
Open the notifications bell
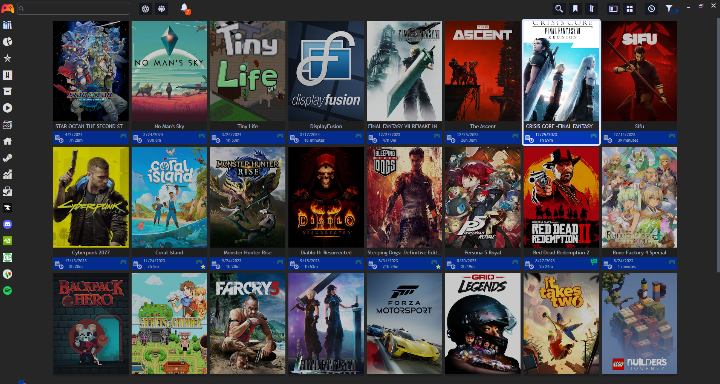click(x=185, y=8)
